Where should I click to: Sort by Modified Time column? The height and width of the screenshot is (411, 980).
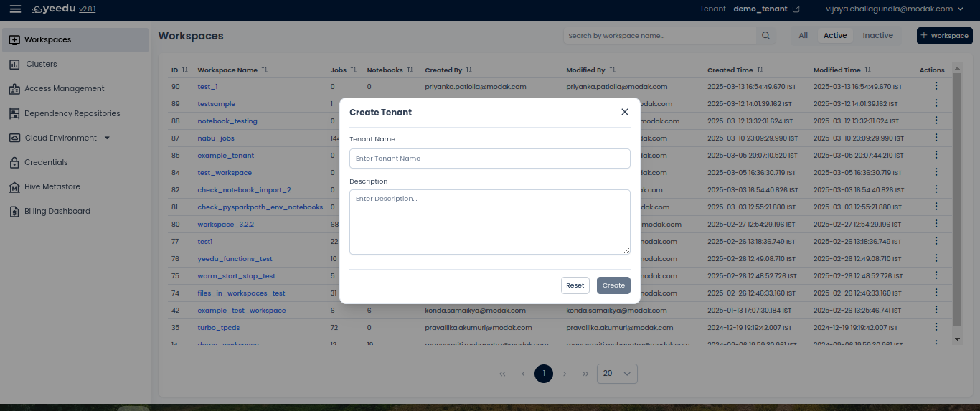pyautogui.click(x=867, y=70)
